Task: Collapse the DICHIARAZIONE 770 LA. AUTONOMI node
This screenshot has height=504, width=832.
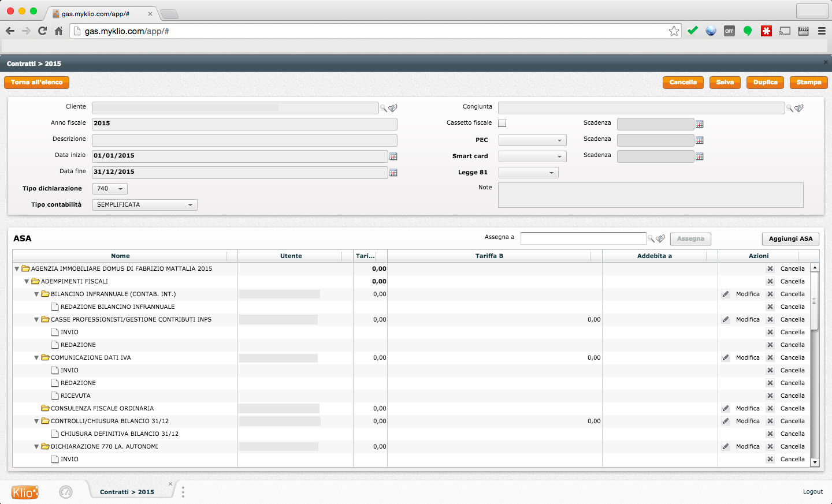Action: pyautogui.click(x=36, y=447)
